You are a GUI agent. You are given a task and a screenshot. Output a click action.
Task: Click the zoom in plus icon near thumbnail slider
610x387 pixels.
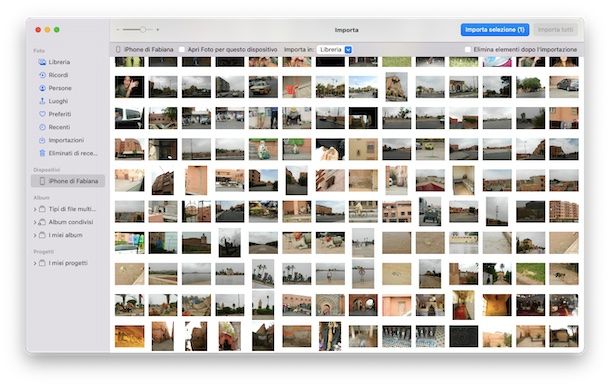click(158, 30)
